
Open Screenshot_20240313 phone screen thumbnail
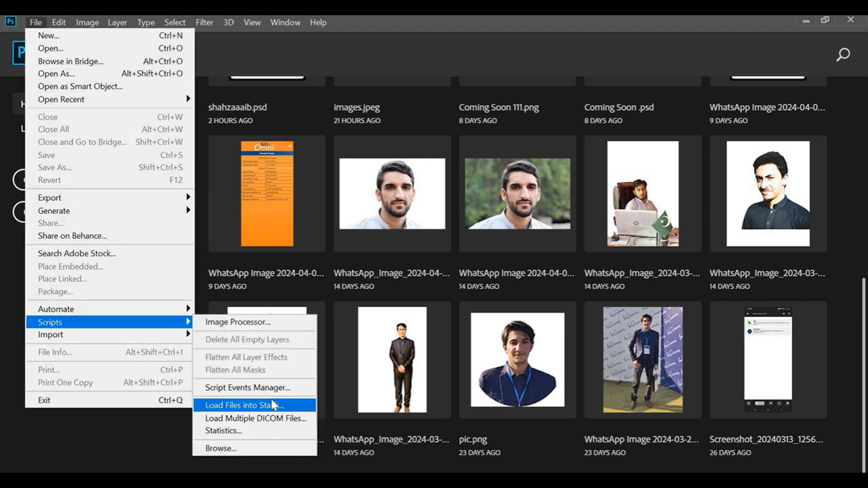coord(768,359)
